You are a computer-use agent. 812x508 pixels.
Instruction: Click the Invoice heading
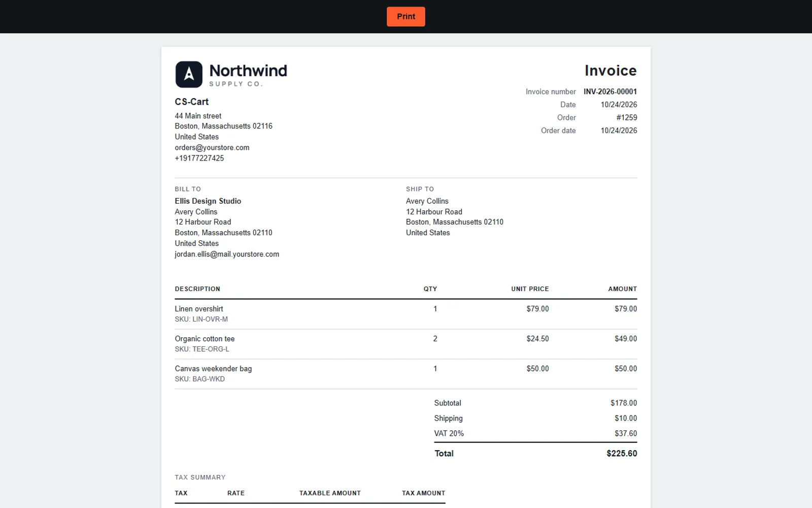611,70
